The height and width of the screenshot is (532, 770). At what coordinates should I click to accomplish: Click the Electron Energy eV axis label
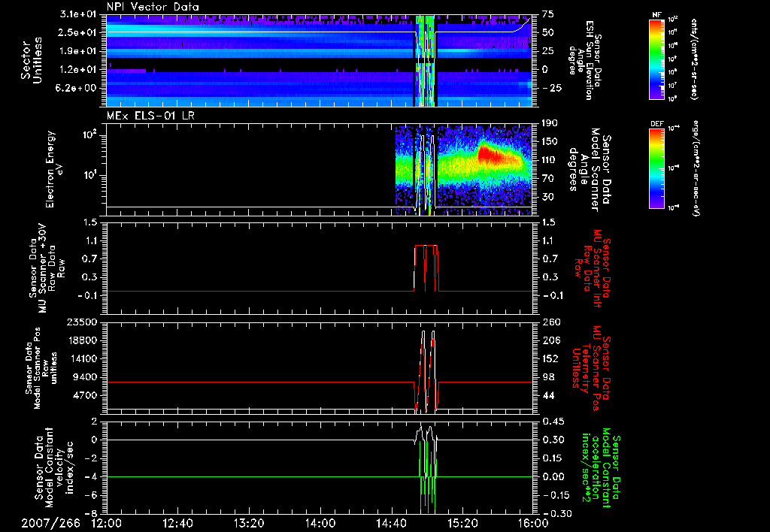55,169
